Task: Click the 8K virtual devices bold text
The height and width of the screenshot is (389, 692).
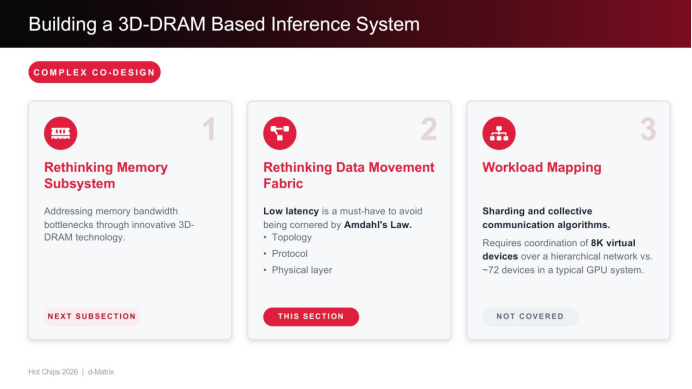Action: click(x=559, y=249)
